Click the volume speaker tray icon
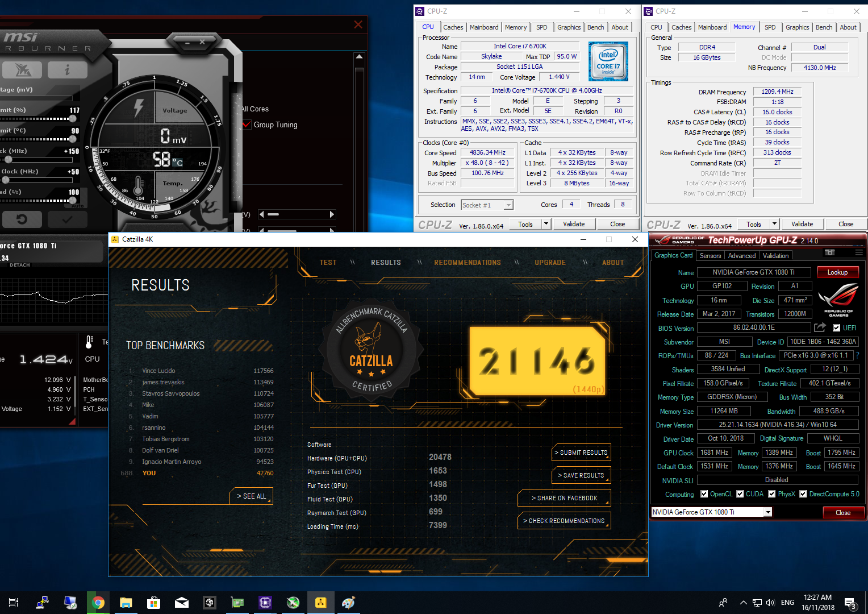Image resolution: width=868 pixels, height=614 pixels. coord(770,603)
